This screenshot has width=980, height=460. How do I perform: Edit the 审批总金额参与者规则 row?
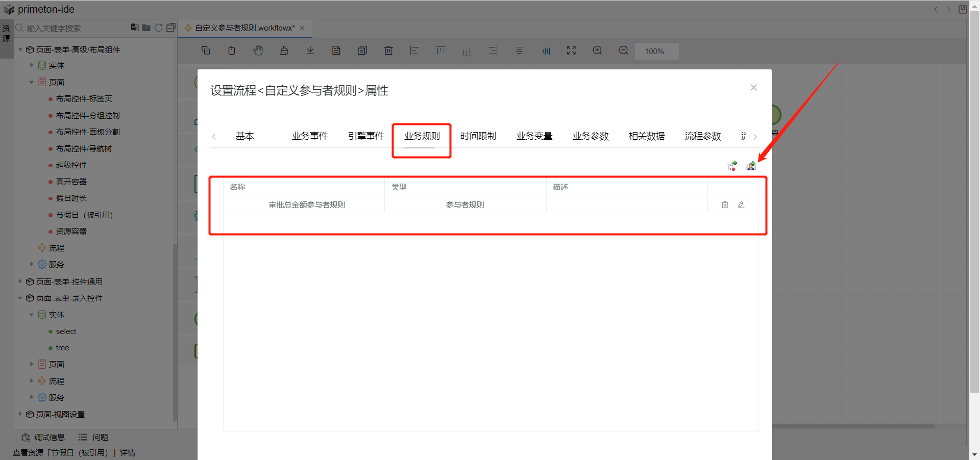click(741, 205)
